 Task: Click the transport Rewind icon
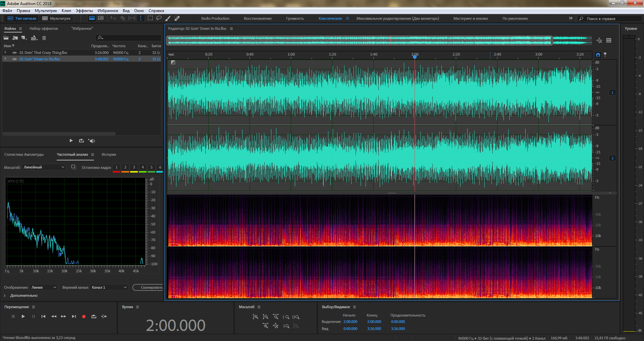54,316
